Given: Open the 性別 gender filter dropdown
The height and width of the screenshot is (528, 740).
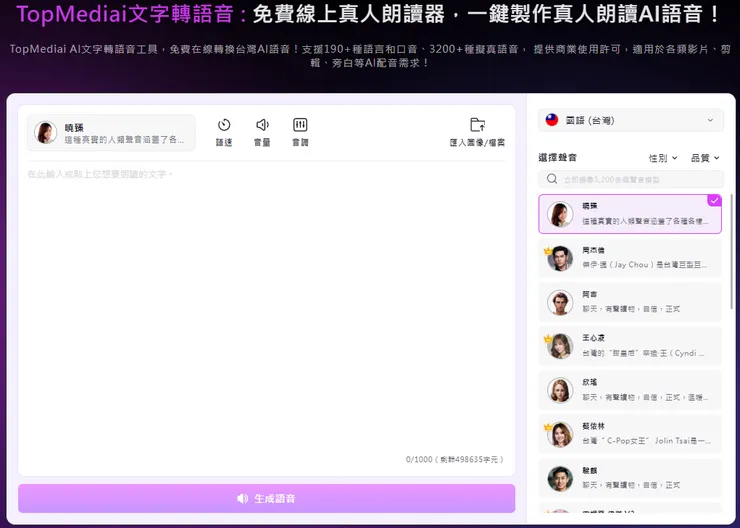Looking at the screenshot, I should [x=663, y=158].
